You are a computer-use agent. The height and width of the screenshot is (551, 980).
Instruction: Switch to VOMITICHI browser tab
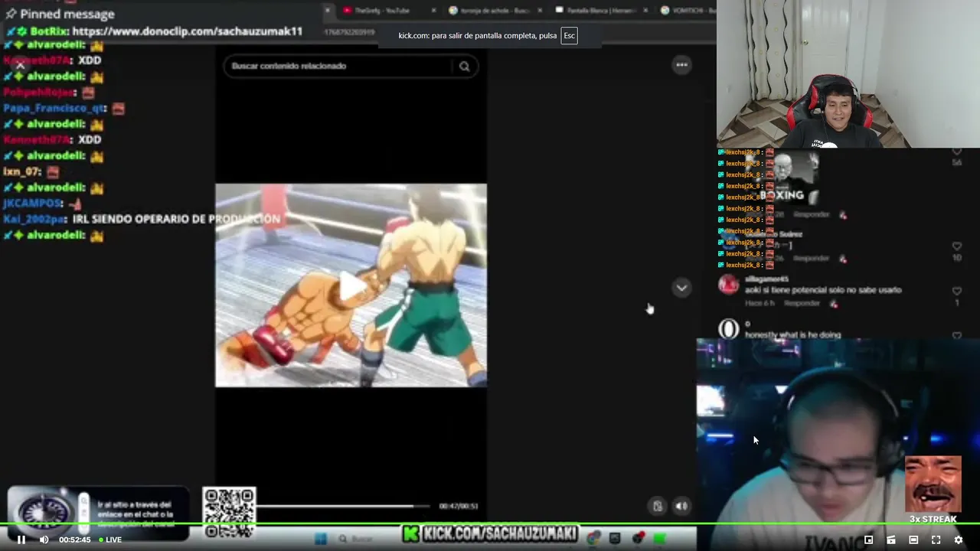pyautogui.click(x=688, y=11)
